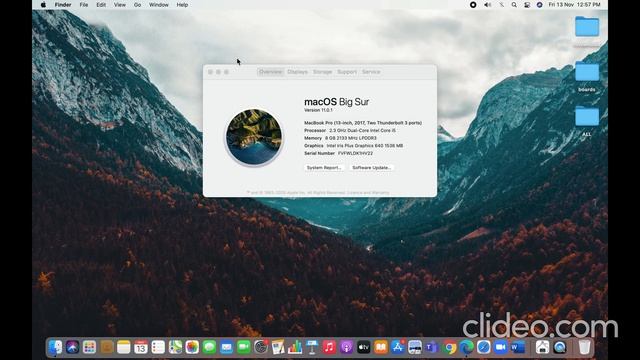Viewport: 640px width, 360px height.
Task: Click the Spotlight search menu bar icon
Action: (514, 5)
